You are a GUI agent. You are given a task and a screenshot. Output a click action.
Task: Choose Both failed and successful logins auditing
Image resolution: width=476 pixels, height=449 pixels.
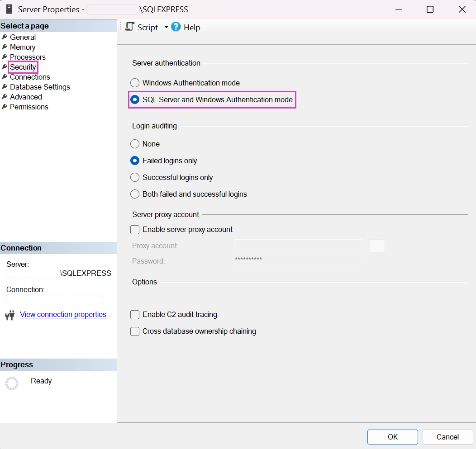click(135, 194)
